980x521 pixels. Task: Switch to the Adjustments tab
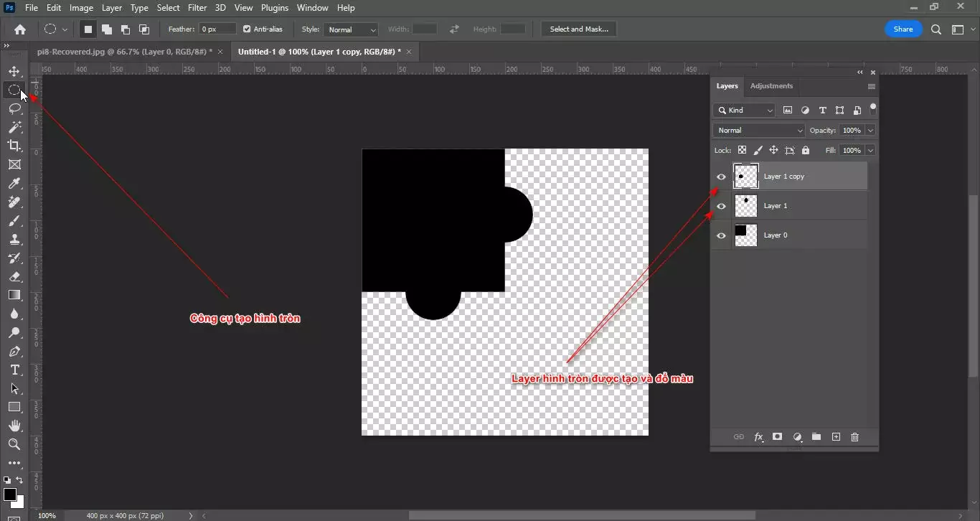click(x=771, y=85)
